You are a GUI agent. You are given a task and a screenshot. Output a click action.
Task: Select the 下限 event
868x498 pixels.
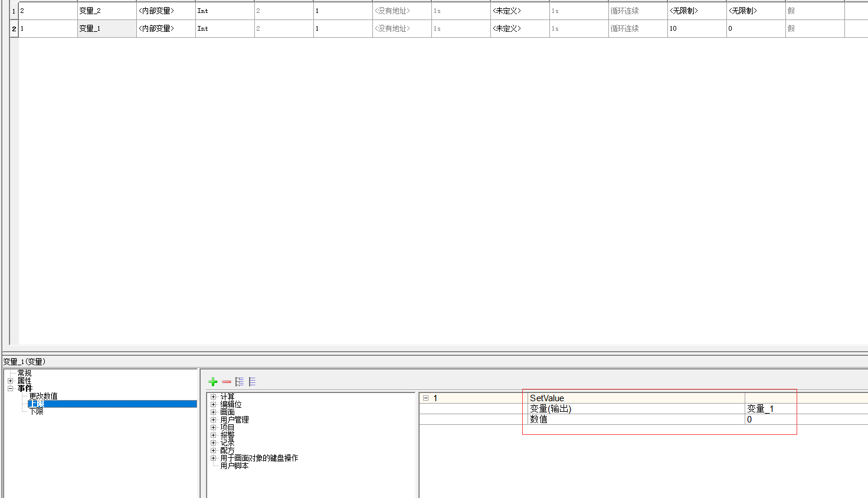(x=37, y=411)
